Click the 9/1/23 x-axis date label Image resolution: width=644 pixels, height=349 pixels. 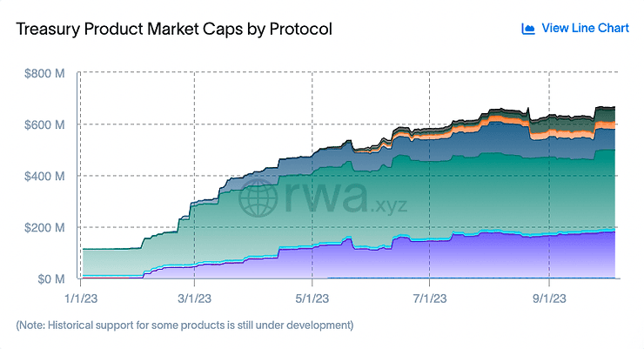(x=549, y=299)
